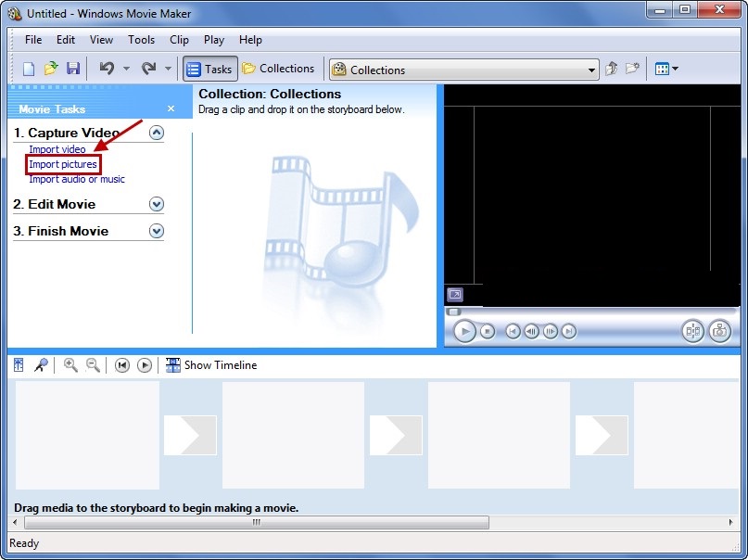The height and width of the screenshot is (560, 748).
Task: Play the preview monitor
Action: coord(464,331)
